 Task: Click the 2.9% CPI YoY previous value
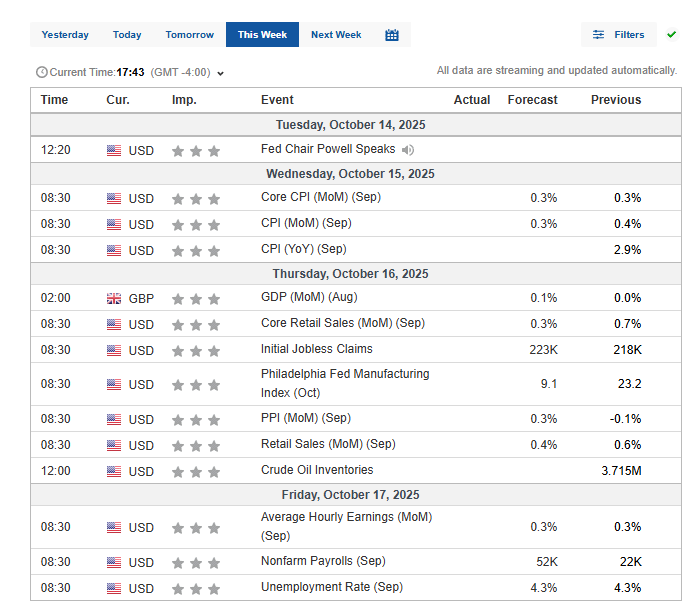click(627, 250)
